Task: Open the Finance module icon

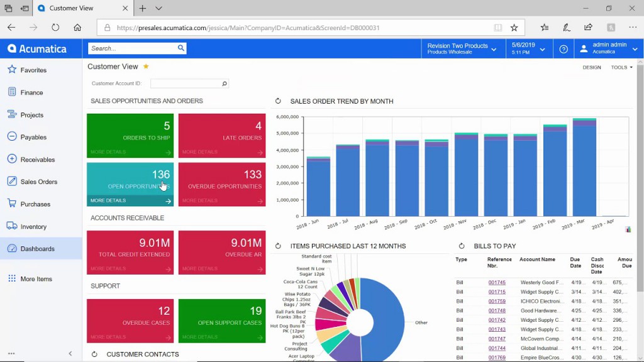Action: point(11,92)
